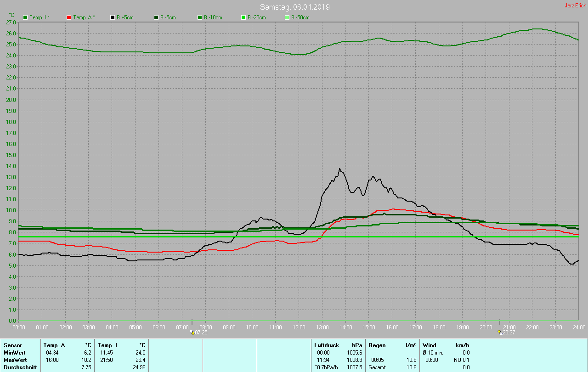
Task: Click the Temp. I.* label in the legend
Action: pyautogui.click(x=40, y=17)
